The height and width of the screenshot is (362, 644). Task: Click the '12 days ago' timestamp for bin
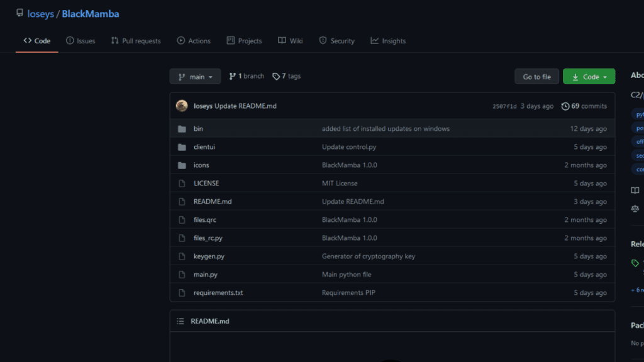tap(589, 128)
